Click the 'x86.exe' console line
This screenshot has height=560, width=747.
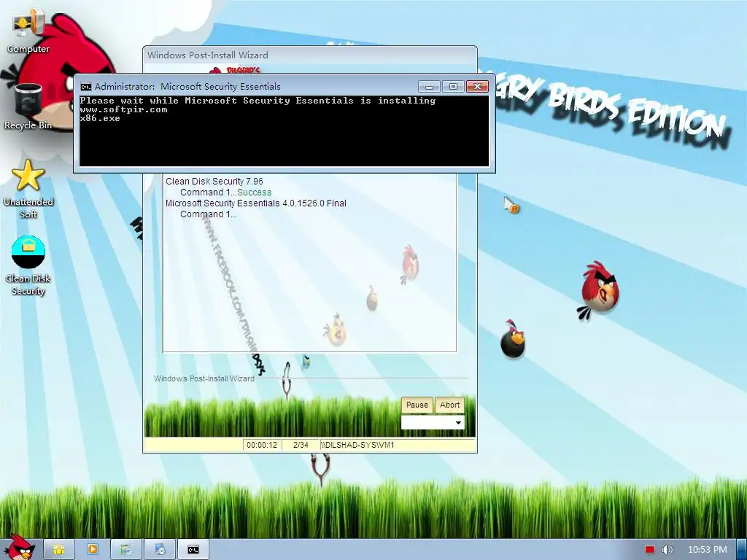coord(100,118)
